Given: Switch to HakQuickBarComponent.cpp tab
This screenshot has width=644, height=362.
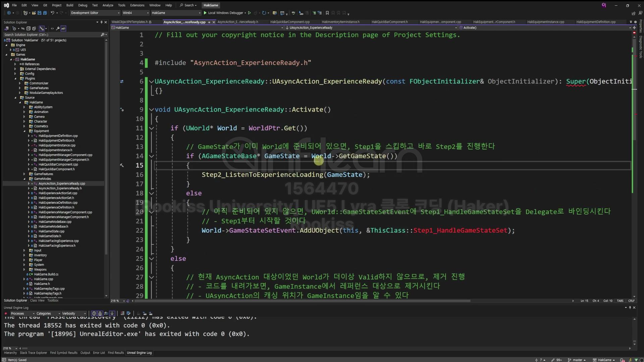Looking at the screenshot, I should coord(290,22).
